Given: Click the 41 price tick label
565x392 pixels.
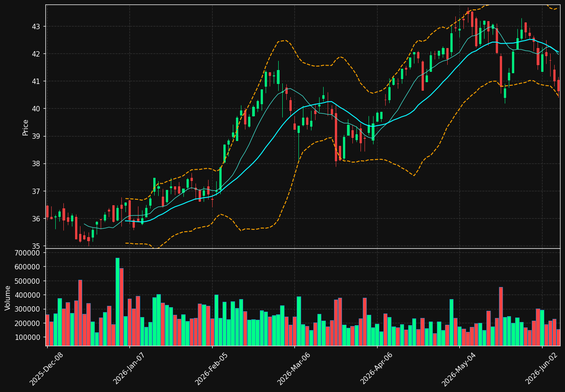Looking at the screenshot, I should [x=36, y=81].
